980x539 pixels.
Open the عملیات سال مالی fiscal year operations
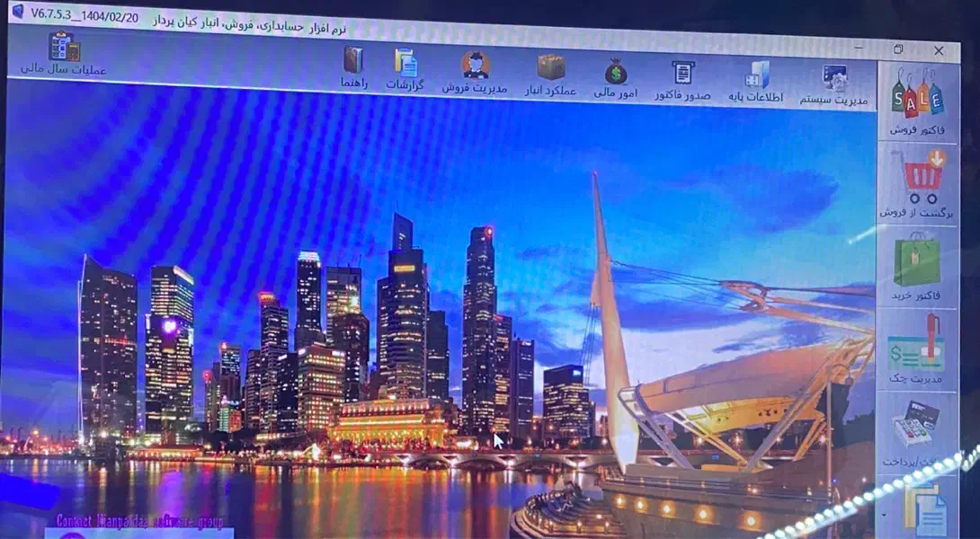click(x=63, y=55)
